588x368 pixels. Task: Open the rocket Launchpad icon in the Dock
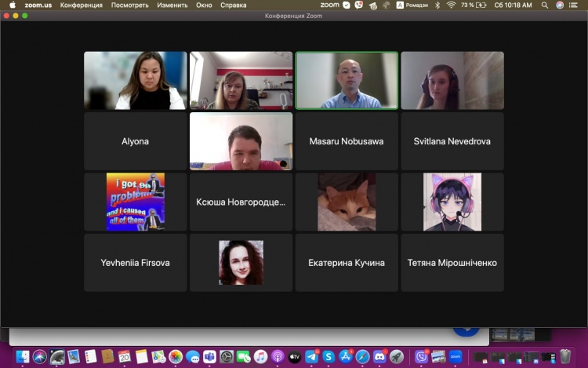click(x=397, y=357)
